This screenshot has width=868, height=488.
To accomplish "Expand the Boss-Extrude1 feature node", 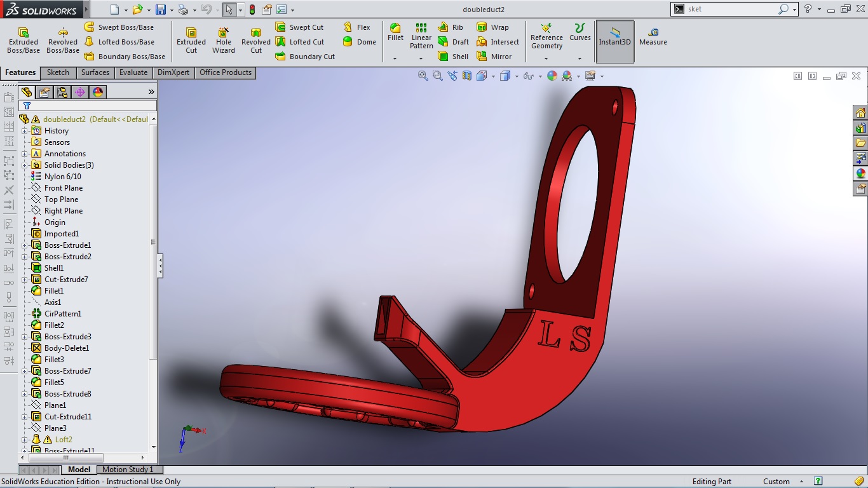I will click(25, 245).
